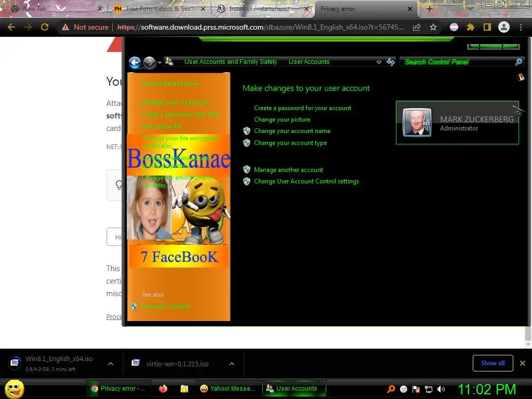Refresh the Control Panel address bar

coord(391,62)
